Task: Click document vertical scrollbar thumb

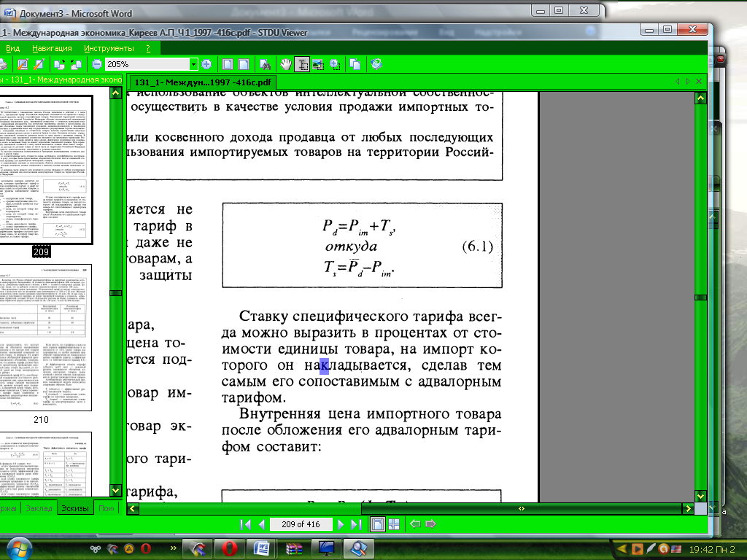Action: [x=700, y=297]
